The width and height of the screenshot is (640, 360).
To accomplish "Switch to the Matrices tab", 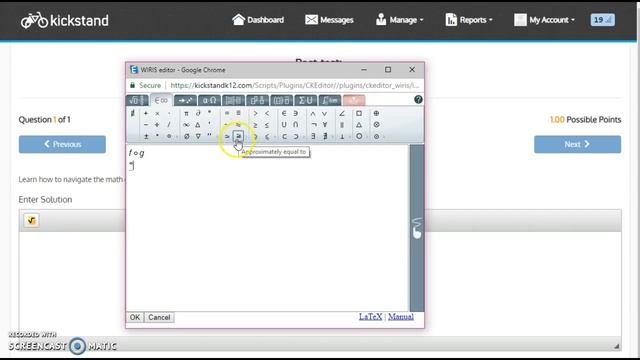I will coord(233,100).
